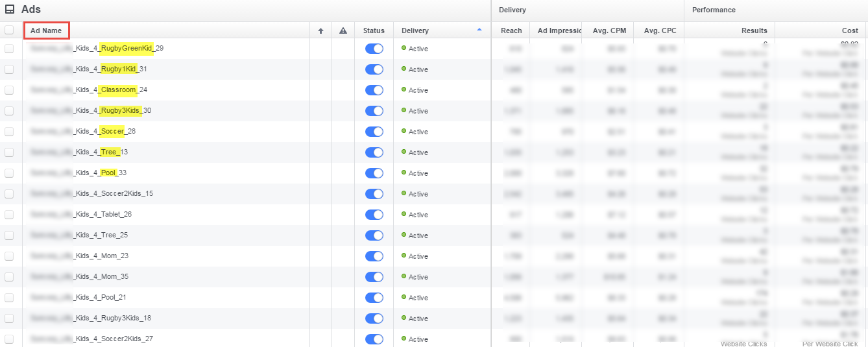The width and height of the screenshot is (868, 347).
Task: Click green Active dot for Classroom_24 ad
Action: [x=404, y=90]
